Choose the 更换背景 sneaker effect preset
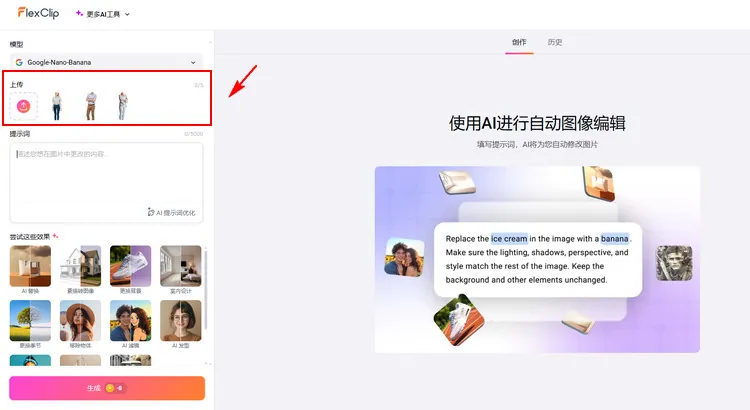Screen dimensions: 750x410 pyautogui.click(x=130, y=267)
